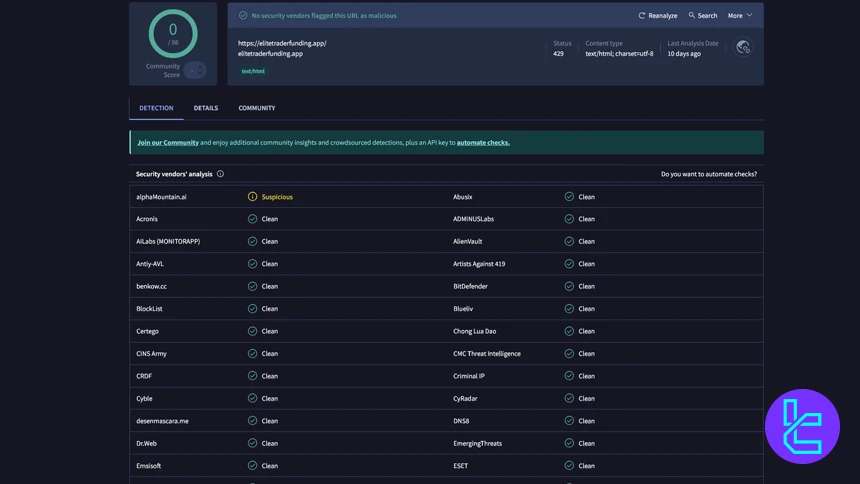Open the COMMUNITY tab
The height and width of the screenshot is (484, 860).
[x=257, y=108]
